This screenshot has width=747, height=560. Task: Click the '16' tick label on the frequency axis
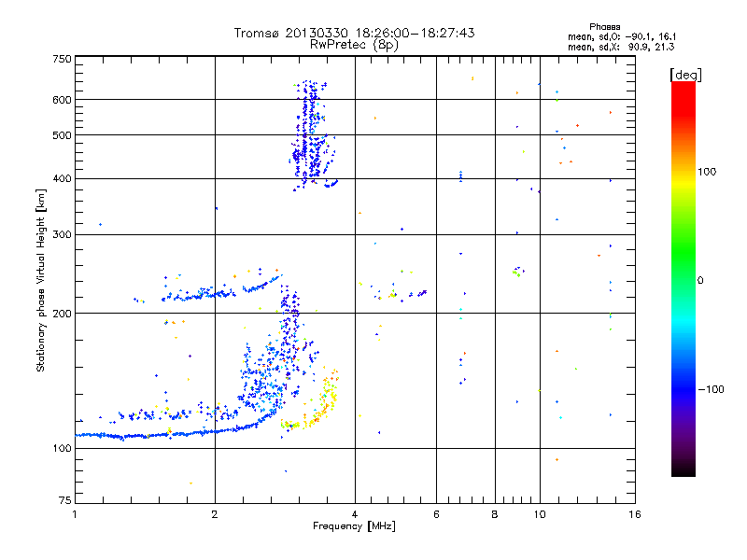(x=635, y=514)
